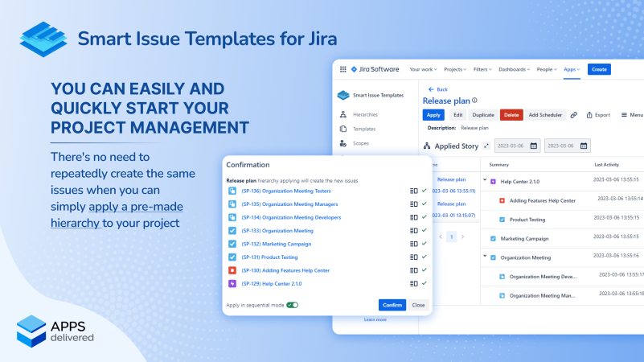Image resolution: width=644 pixels, height=362 pixels.
Task: Open the Filters dropdown
Action: tap(482, 69)
